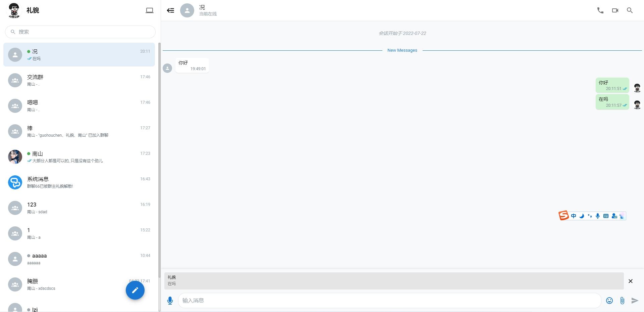
Task: Click the 礼貌 profile avatar at top
Action: (x=14, y=10)
